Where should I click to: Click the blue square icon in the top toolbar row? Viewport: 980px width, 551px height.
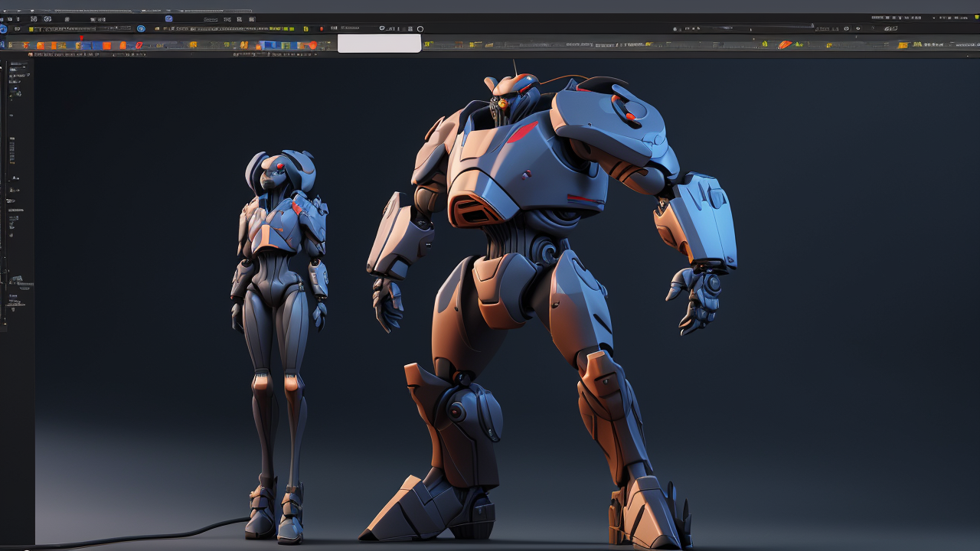point(168,18)
